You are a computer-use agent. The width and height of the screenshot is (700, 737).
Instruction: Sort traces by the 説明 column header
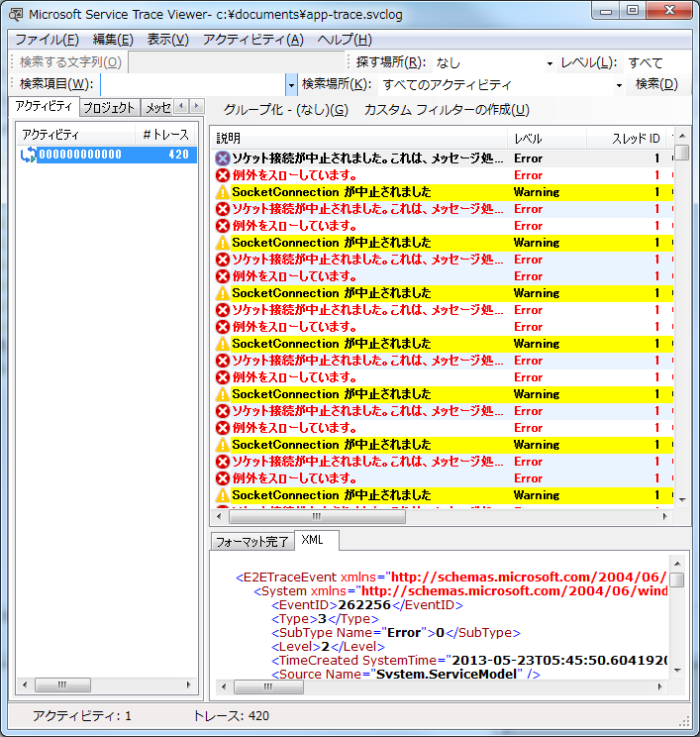(x=359, y=139)
